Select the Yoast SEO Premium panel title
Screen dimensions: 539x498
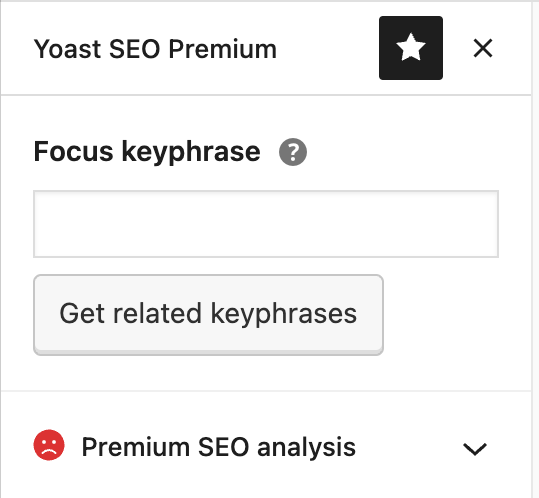(155, 49)
